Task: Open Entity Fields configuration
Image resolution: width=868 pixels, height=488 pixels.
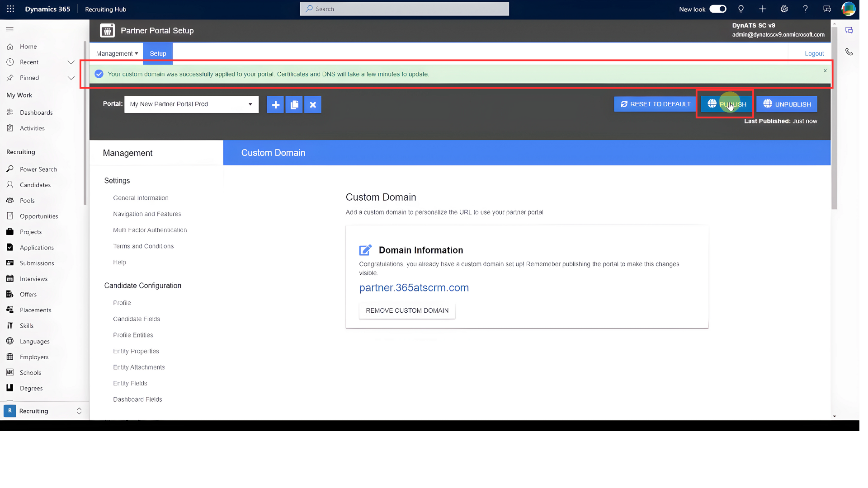Action: click(x=130, y=384)
